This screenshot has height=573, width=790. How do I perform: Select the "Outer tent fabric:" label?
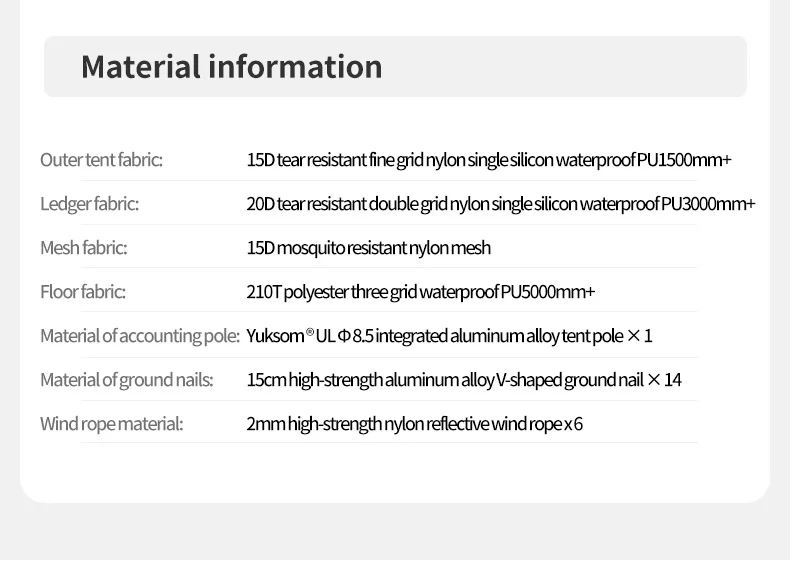click(101, 160)
